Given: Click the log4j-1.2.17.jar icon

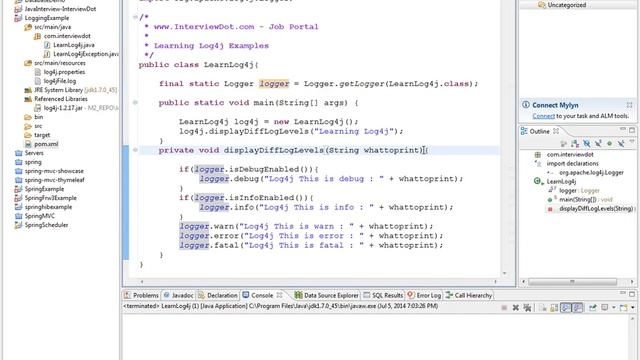Looking at the screenshot, I should tap(38, 108).
